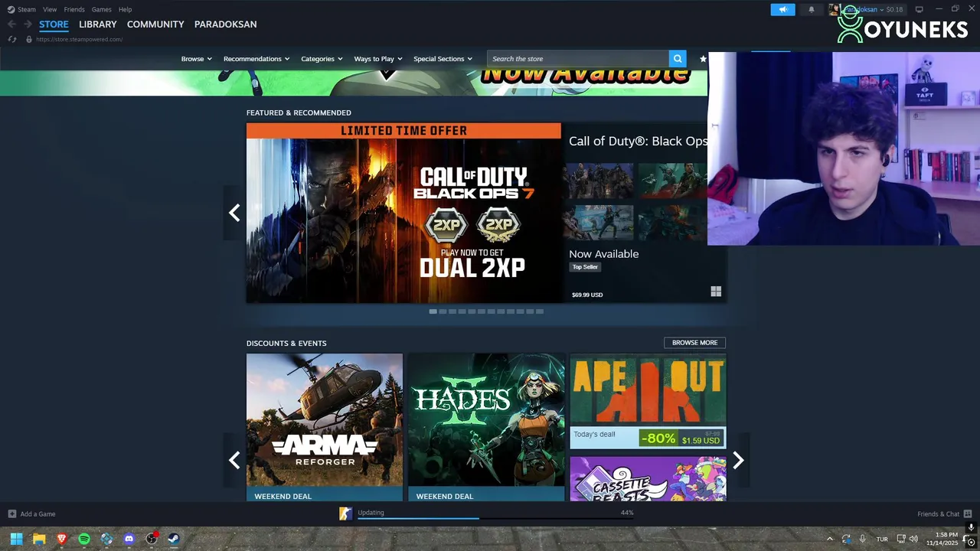Click the Windows platform icon
Image resolution: width=980 pixels, height=551 pixels.
point(716,292)
